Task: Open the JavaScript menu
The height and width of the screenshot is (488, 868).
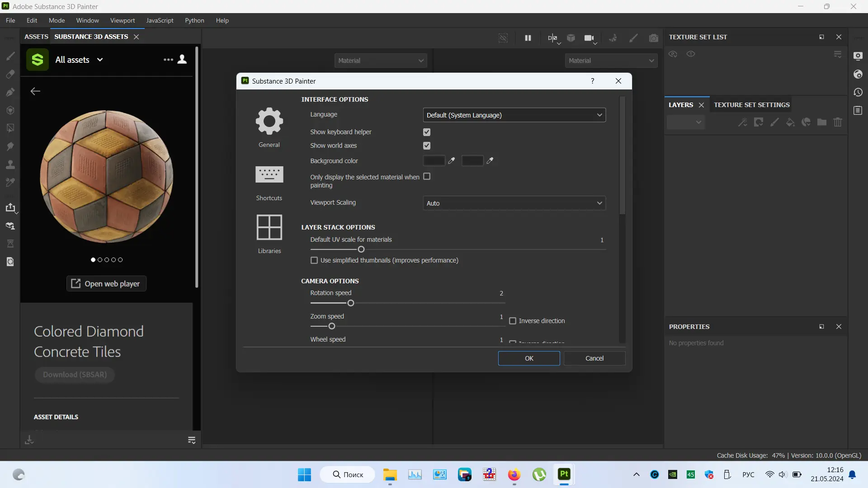Action: point(159,20)
